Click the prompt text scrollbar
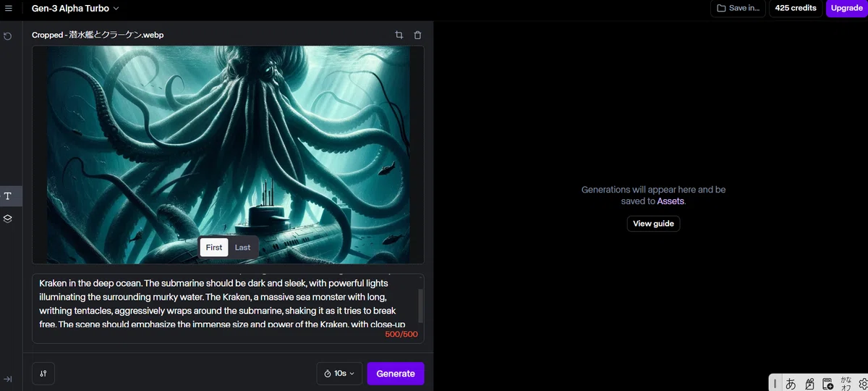 (421, 305)
